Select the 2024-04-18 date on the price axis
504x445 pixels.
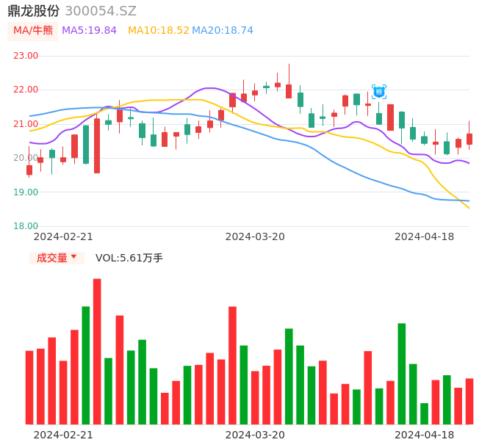(424, 236)
